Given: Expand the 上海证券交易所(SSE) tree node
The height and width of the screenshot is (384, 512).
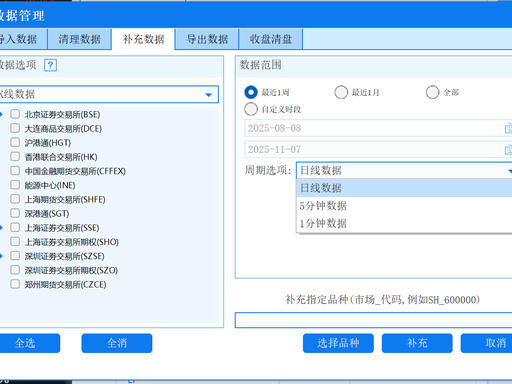Looking at the screenshot, I should pos(1,228).
